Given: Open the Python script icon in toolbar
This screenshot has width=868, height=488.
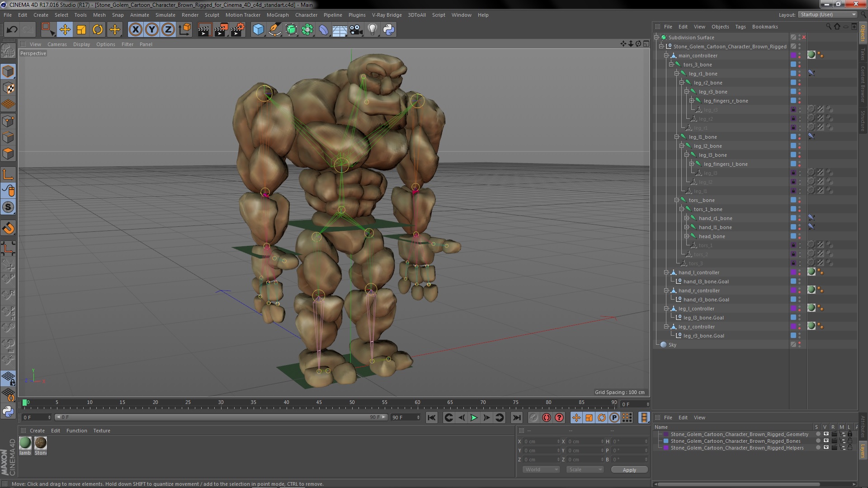Looking at the screenshot, I should [x=389, y=30].
